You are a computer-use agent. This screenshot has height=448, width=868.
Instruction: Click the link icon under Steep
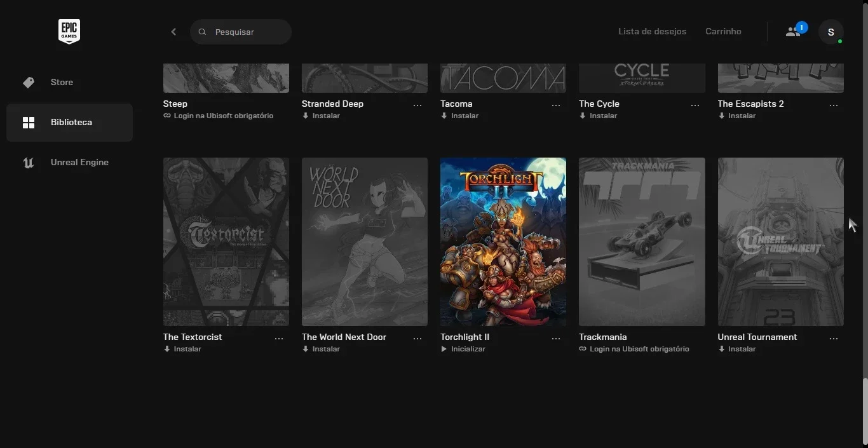point(167,116)
